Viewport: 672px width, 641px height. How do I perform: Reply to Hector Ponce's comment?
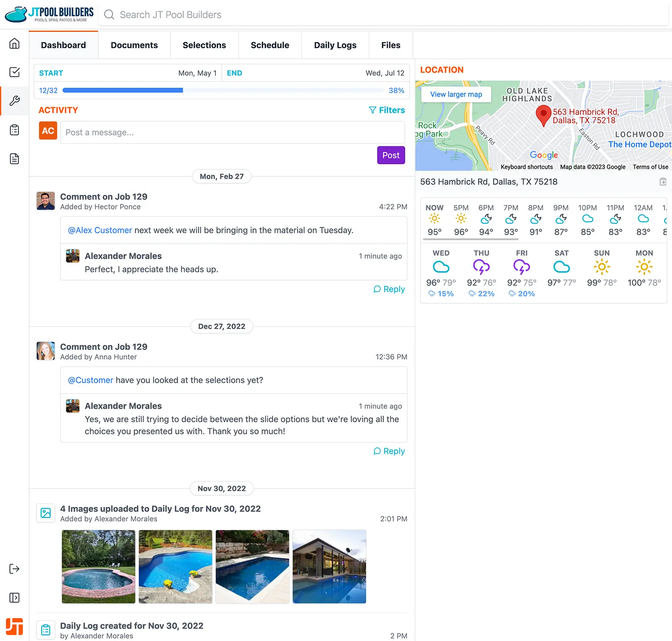click(389, 289)
